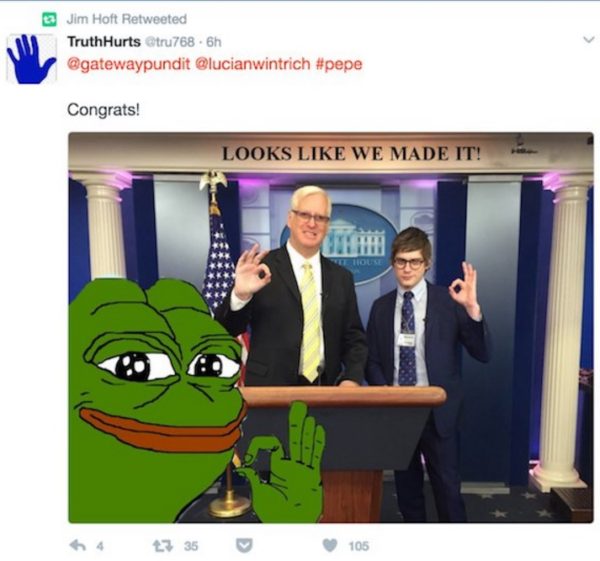This screenshot has width=600, height=561.
Task: Click the reply arrow icon
Action: [78, 545]
